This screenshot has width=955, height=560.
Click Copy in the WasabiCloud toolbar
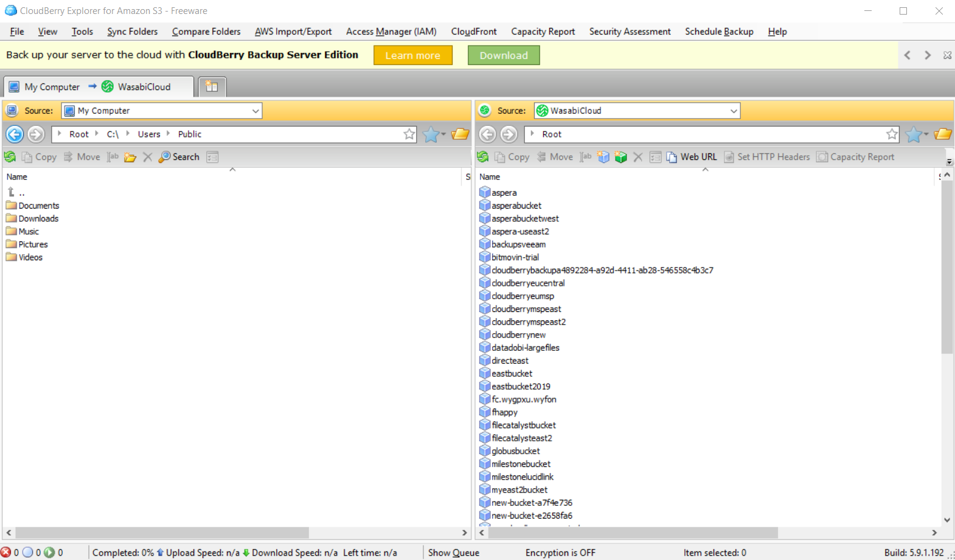pyautogui.click(x=512, y=157)
